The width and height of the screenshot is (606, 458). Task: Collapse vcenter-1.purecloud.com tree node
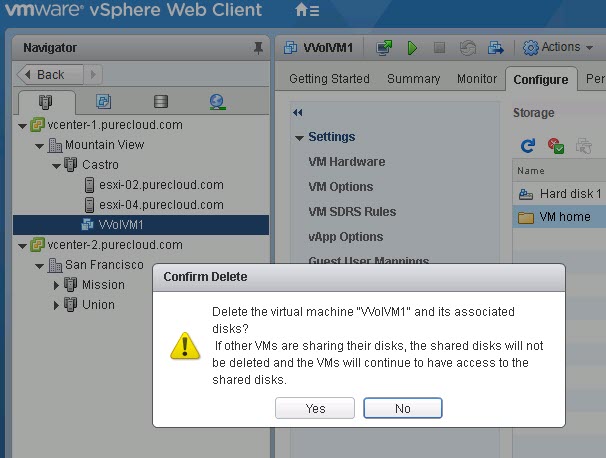click(22, 126)
